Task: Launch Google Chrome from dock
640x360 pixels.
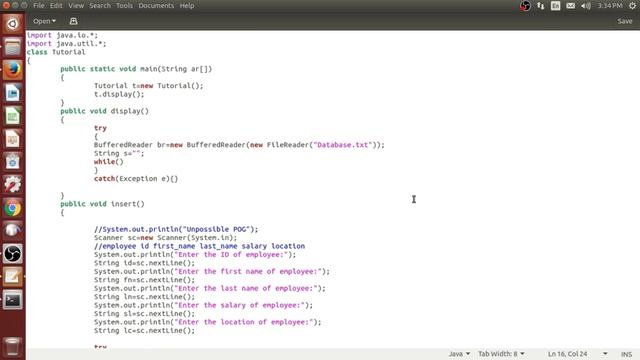Action: click(13, 208)
